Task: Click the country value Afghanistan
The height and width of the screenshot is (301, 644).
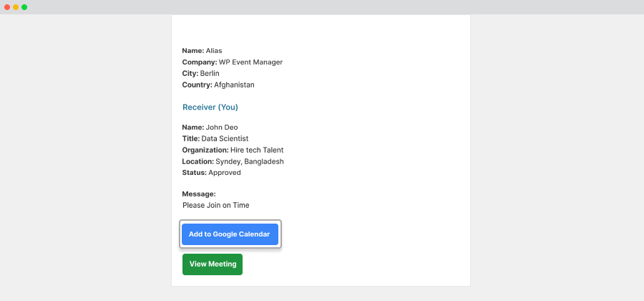Action: [234, 85]
